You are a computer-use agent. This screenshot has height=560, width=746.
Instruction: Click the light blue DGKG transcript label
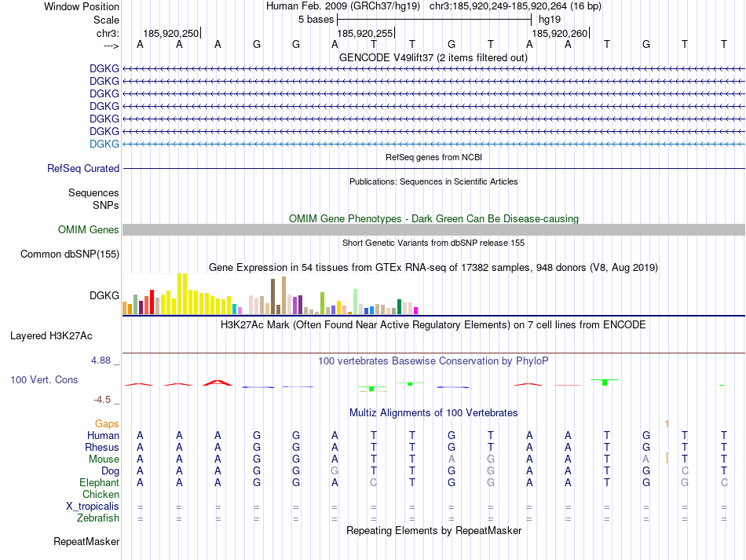tap(104, 144)
